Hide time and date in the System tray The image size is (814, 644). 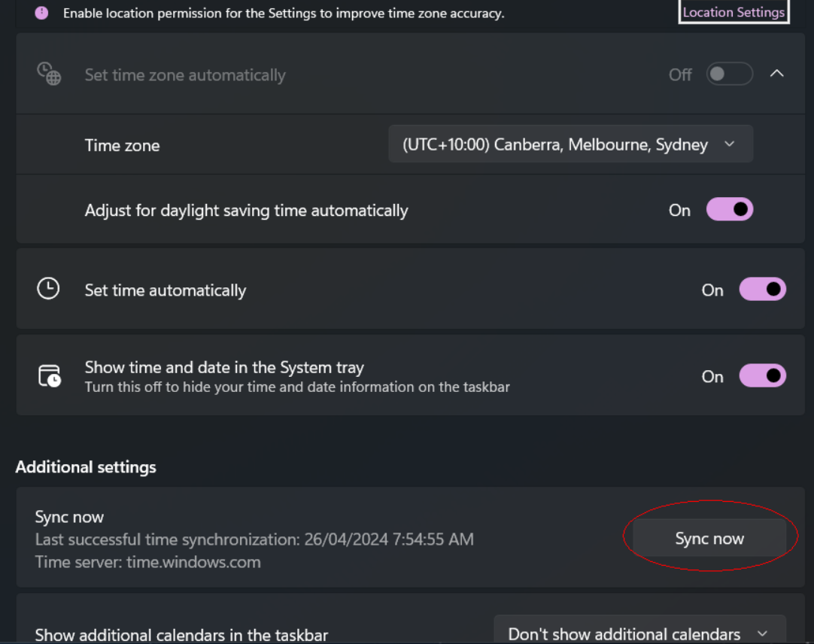pos(762,376)
